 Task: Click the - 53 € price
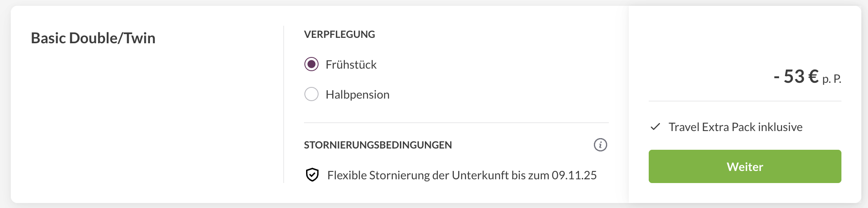click(x=796, y=77)
